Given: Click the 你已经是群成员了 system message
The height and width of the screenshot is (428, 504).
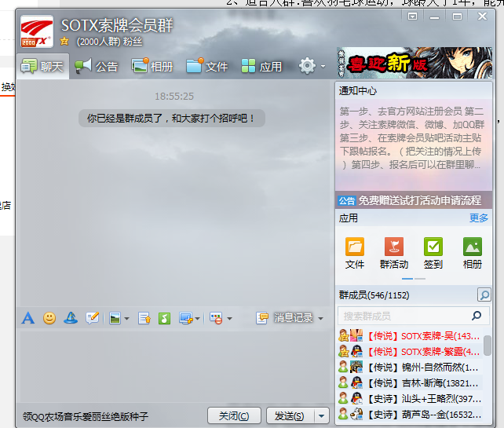Looking at the screenshot, I should click(x=172, y=119).
